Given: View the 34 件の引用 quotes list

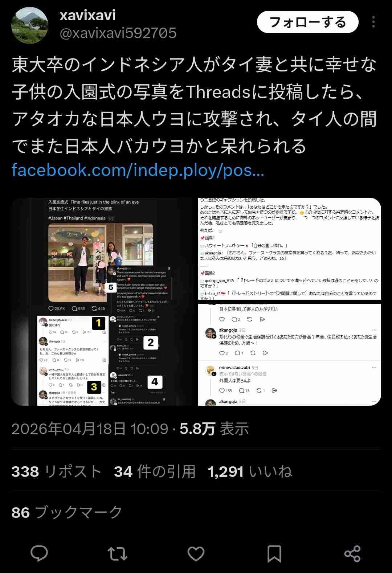Looking at the screenshot, I should 155,471.
